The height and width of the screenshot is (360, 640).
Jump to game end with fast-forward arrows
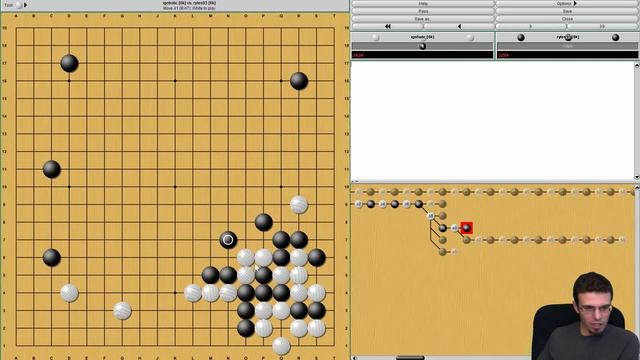(602, 26)
